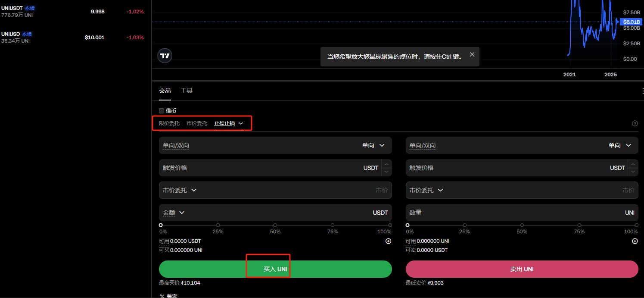Click the plus icon beside available UNI

[635, 241]
